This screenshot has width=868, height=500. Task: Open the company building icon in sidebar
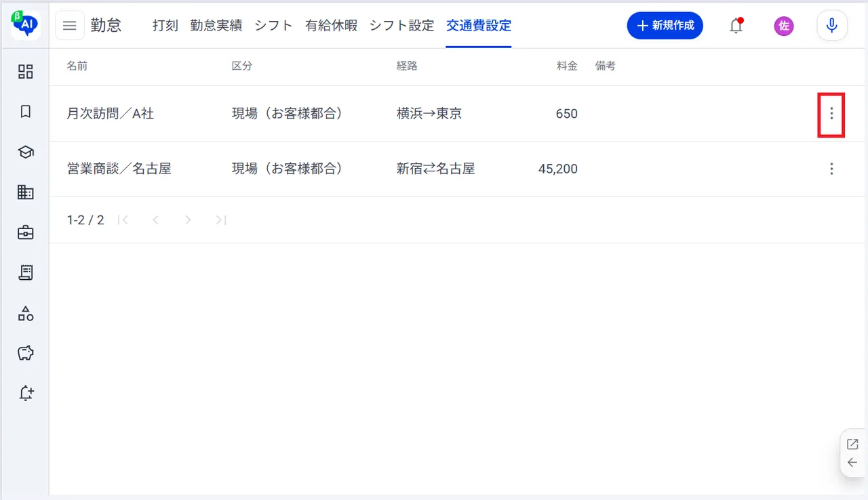click(26, 192)
